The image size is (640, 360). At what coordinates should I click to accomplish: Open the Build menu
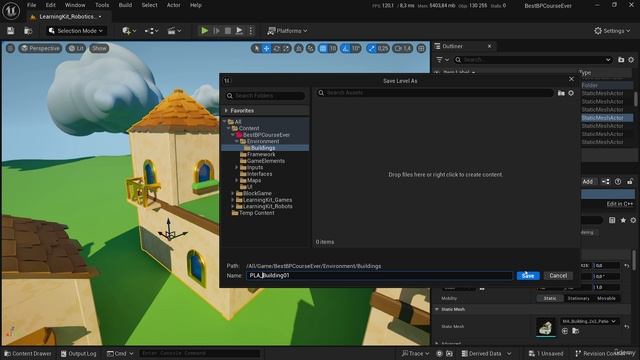tap(125, 5)
